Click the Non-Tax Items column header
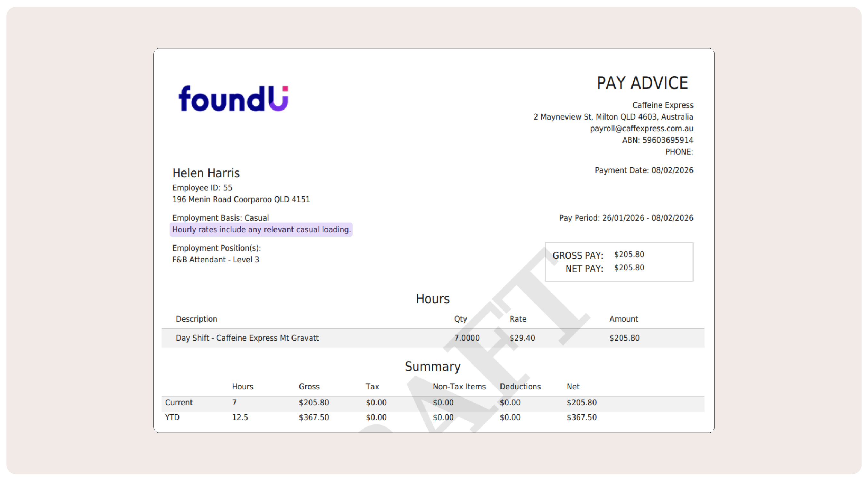 coord(459,387)
